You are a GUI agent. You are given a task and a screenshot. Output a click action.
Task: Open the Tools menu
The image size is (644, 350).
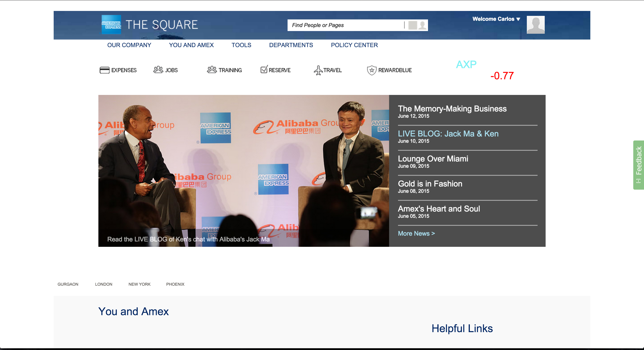point(241,45)
